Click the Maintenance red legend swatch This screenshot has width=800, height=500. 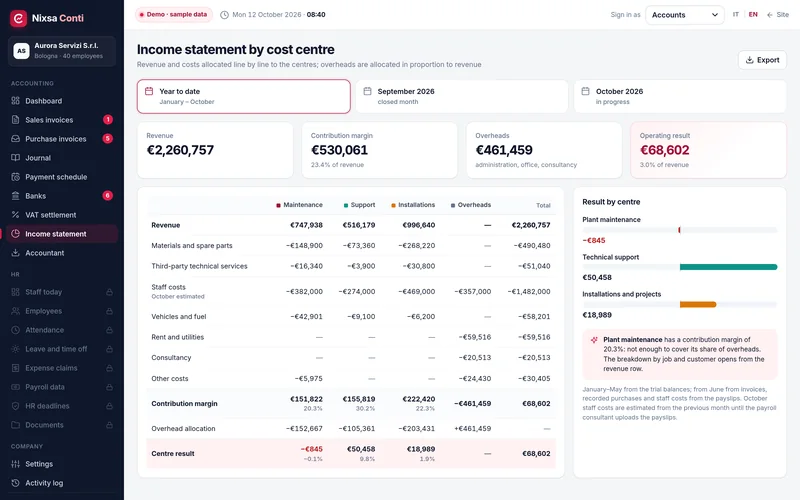pos(278,206)
